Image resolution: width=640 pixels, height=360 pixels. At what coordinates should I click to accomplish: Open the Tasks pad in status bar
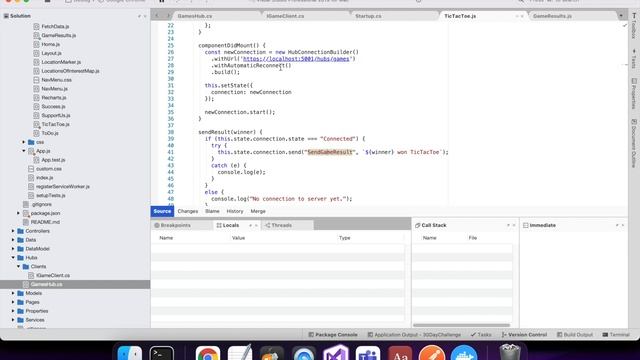point(481,335)
